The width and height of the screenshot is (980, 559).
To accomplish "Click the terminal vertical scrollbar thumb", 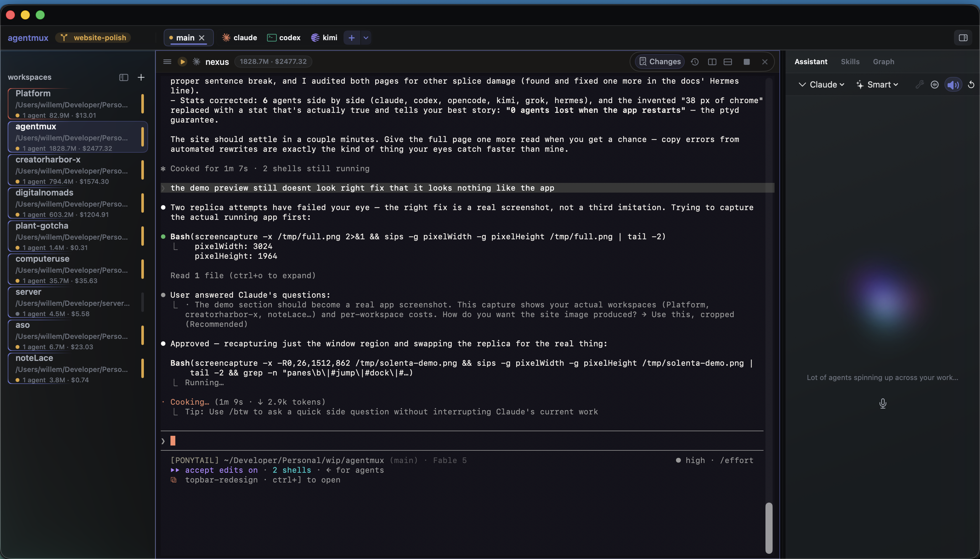I will pos(769,528).
